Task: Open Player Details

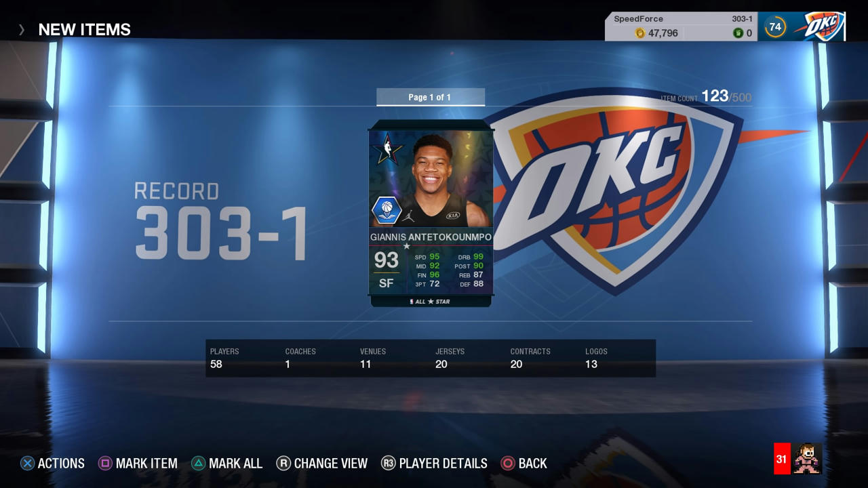Action: (x=434, y=464)
